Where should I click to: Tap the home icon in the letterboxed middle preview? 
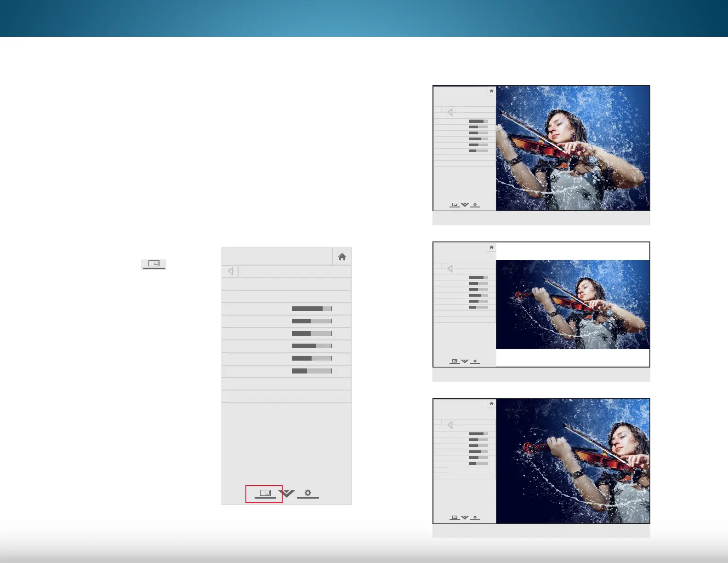tap(491, 247)
